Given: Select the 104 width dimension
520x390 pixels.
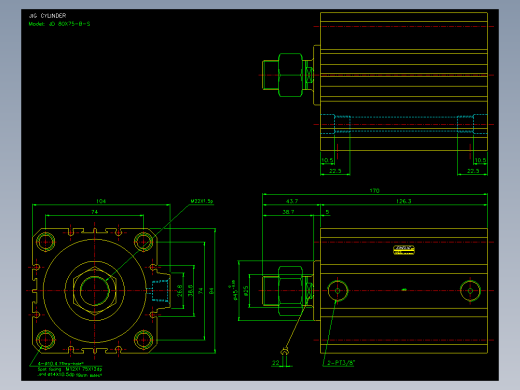Looking at the screenshot, I should (x=101, y=201).
